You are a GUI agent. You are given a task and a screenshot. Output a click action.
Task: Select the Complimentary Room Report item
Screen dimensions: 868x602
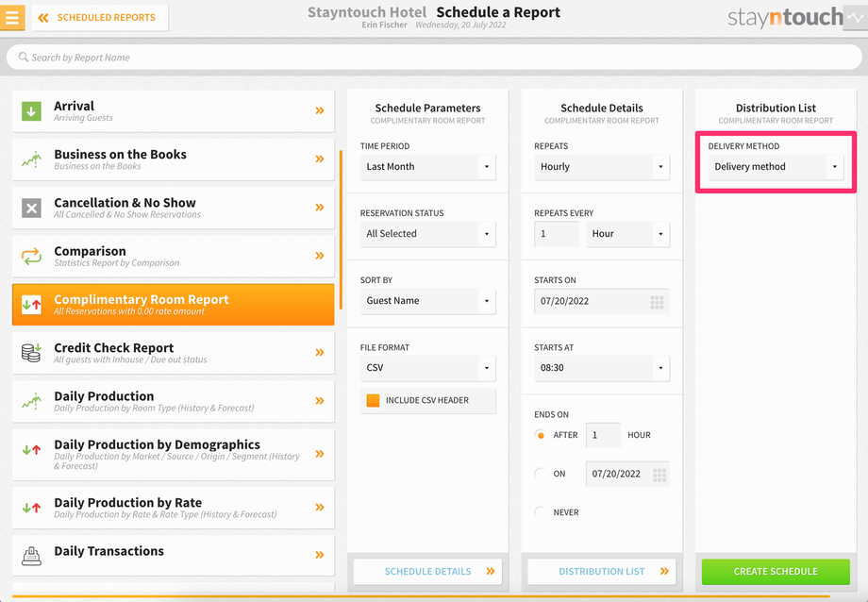pyautogui.click(x=174, y=305)
